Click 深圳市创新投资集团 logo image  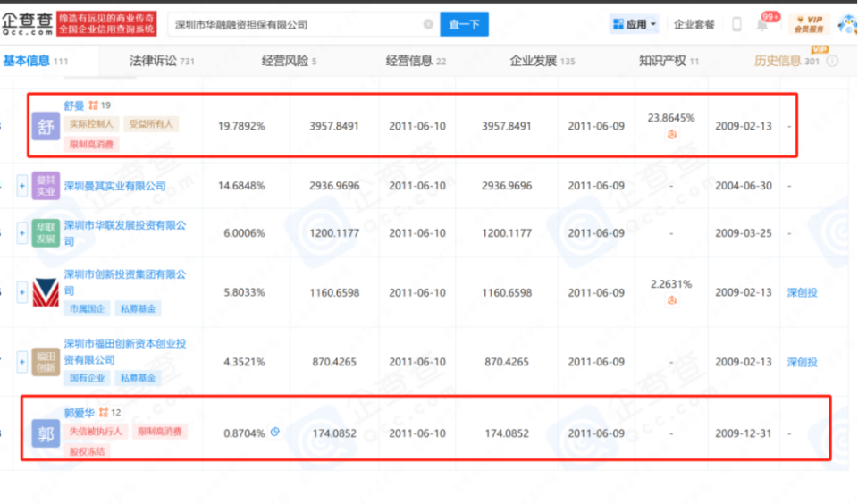(x=46, y=292)
